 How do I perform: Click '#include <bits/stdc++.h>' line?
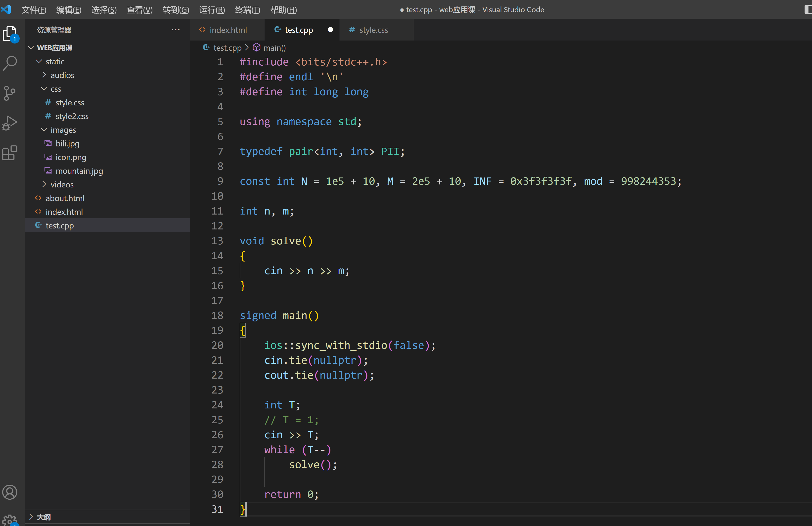(313, 62)
